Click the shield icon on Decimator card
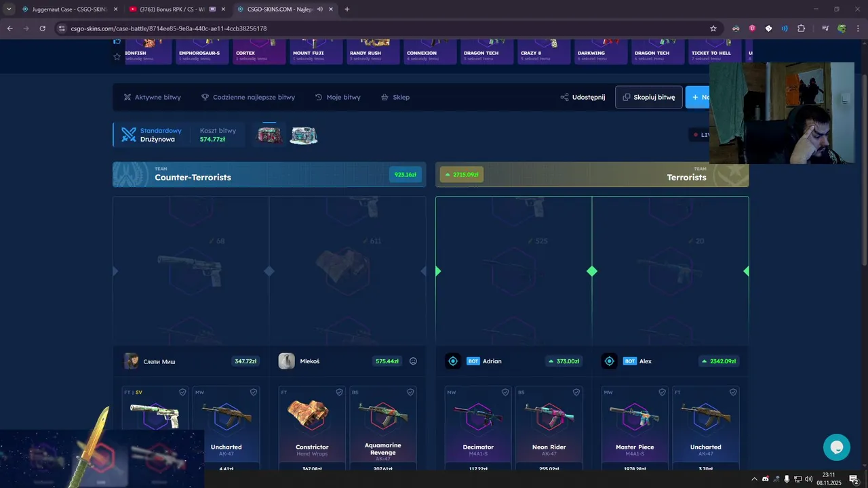Image resolution: width=868 pixels, height=488 pixels. tap(505, 392)
